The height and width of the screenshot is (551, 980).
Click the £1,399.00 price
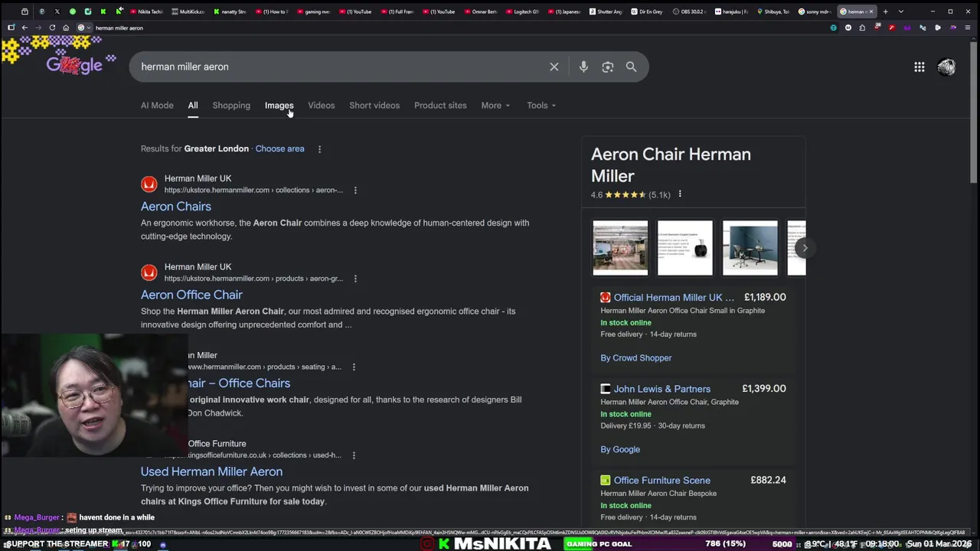pos(763,389)
